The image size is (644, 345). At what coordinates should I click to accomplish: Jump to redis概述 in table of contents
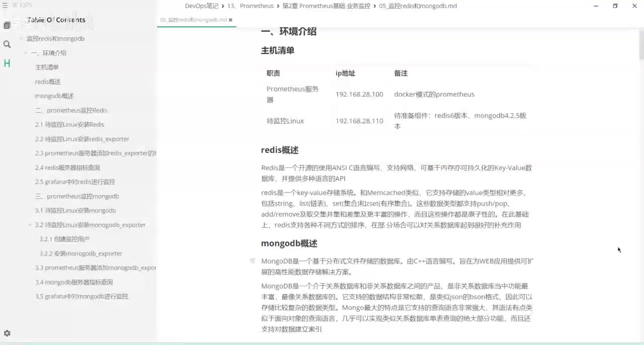pos(48,81)
